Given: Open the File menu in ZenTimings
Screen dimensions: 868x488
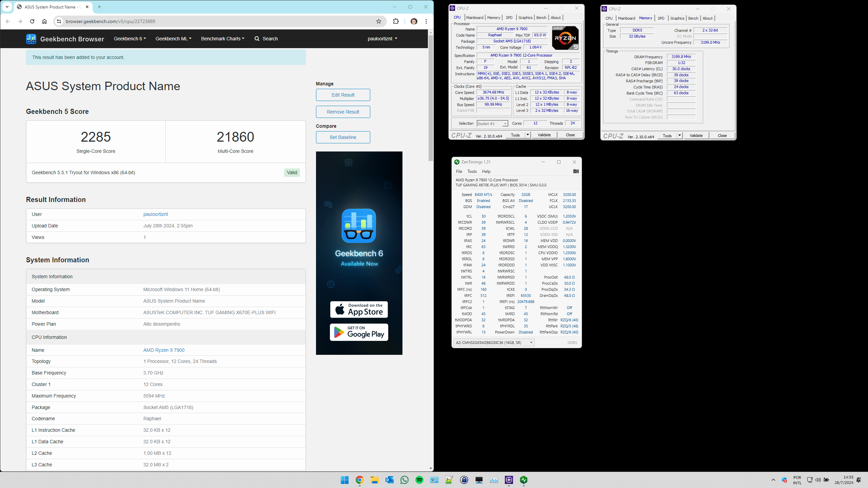Looking at the screenshot, I should click(x=459, y=171).
